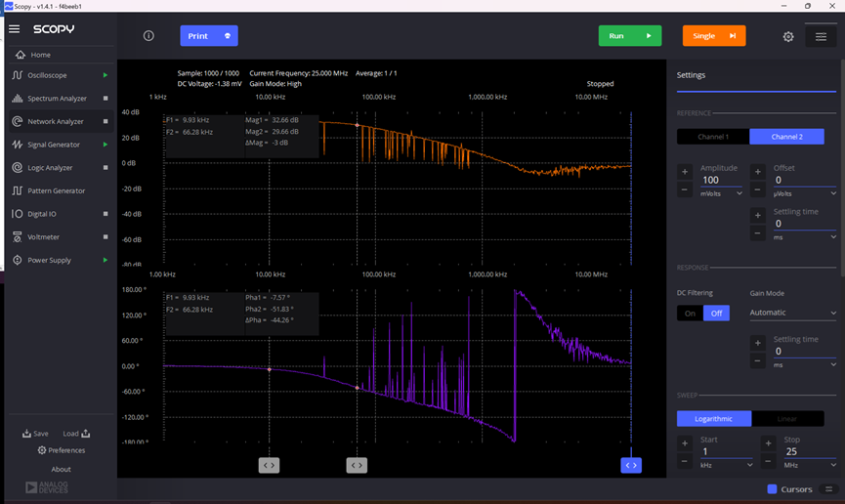Start a continuous sweep with Run
The width and height of the screenshot is (845, 504).
coord(630,35)
